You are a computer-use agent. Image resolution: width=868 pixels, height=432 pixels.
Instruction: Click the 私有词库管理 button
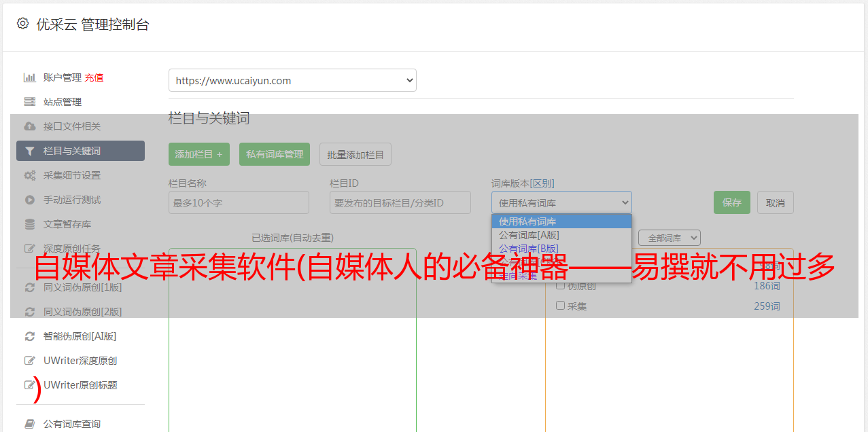275,154
